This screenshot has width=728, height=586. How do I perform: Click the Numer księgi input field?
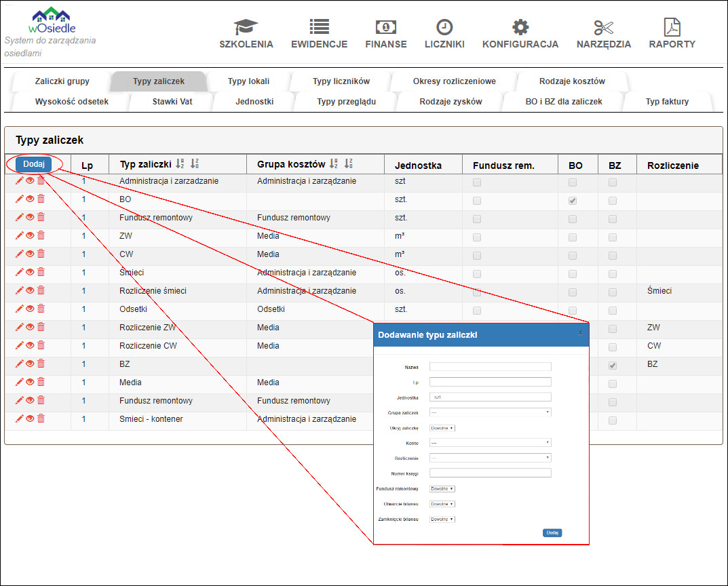[491, 473]
